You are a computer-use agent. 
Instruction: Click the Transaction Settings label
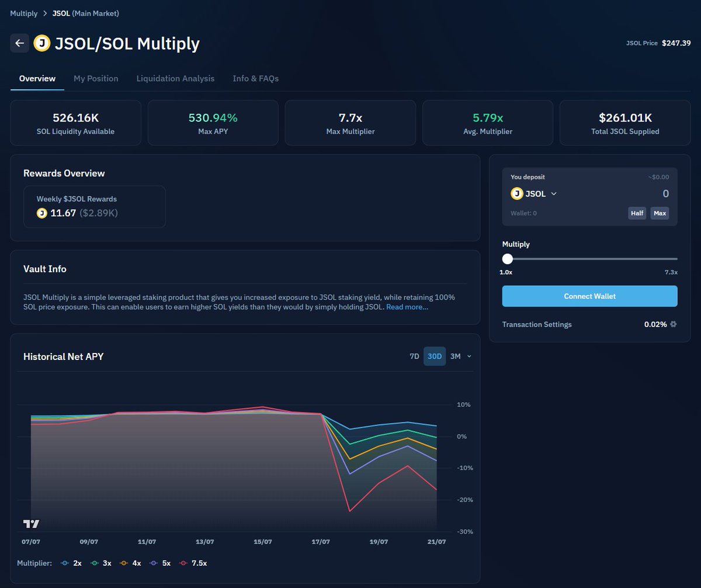pos(537,324)
